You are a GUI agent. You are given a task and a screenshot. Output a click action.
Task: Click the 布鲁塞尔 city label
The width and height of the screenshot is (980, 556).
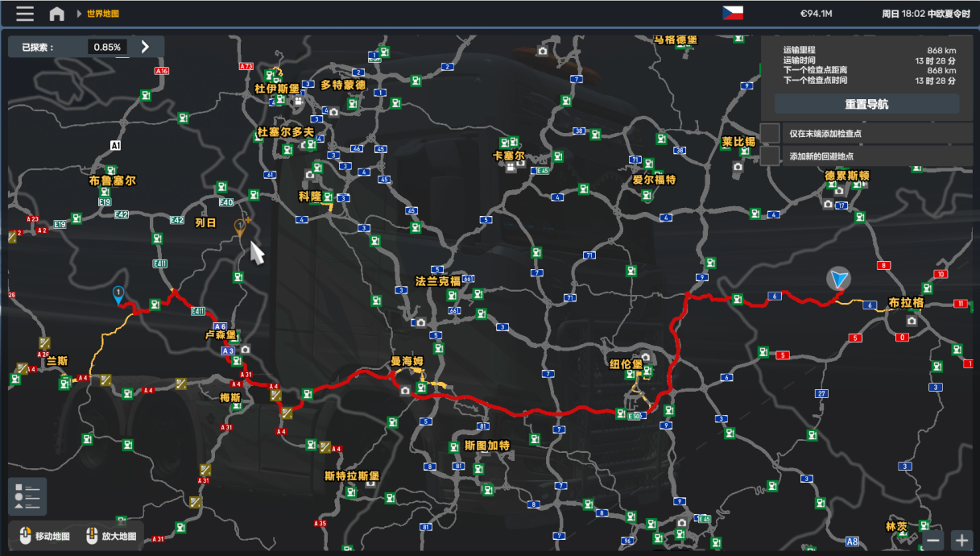113,180
